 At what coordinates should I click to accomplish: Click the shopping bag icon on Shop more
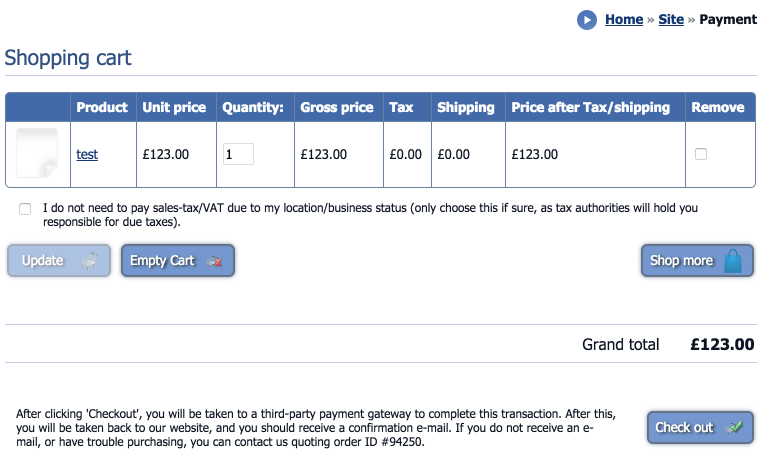[733, 261]
